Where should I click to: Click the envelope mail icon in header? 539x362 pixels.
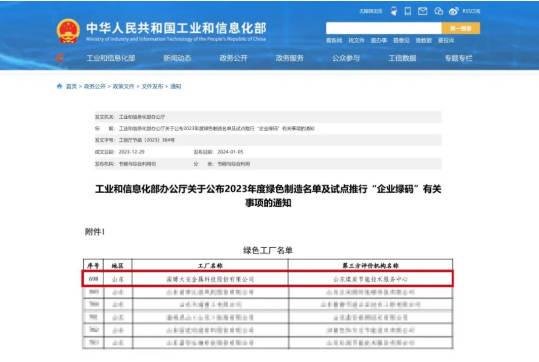click(422, 11)
